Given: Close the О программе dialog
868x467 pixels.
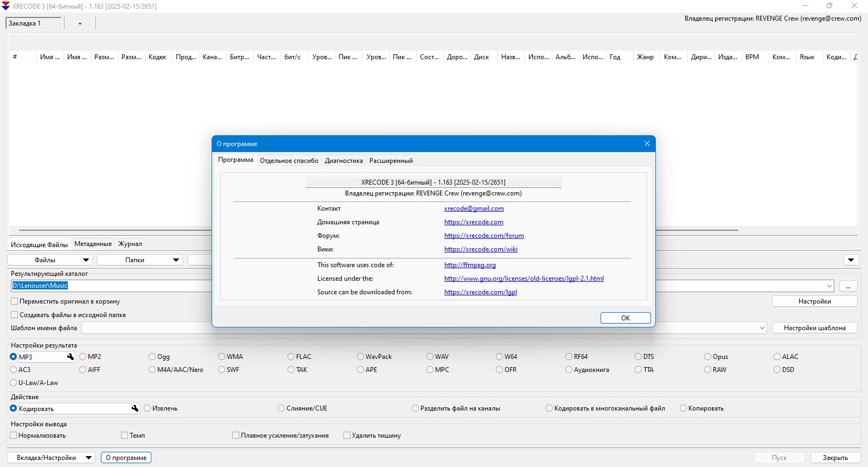Looking at the screenshot, I should point(647,143).
